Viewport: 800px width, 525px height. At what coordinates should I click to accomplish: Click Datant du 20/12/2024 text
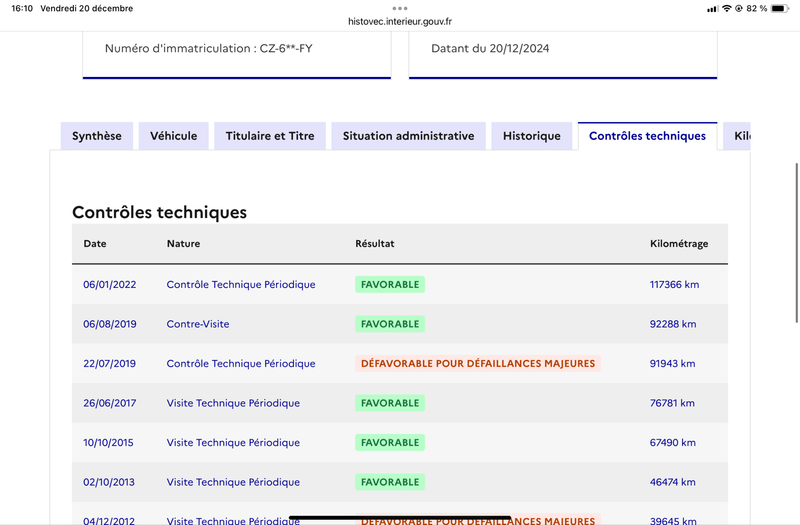(x=490, y=48)
